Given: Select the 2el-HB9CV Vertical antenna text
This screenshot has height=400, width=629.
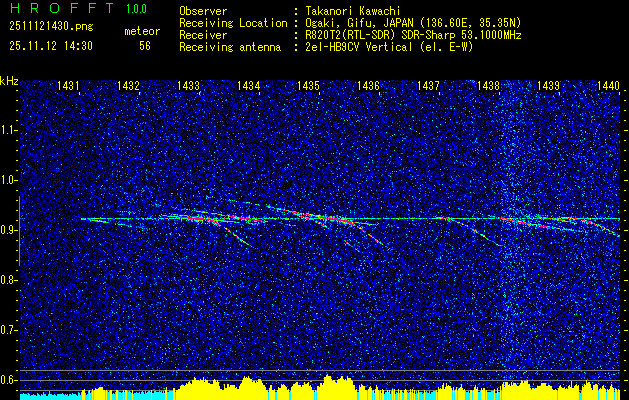Looking at the screenshot, I should click(390, 47).
